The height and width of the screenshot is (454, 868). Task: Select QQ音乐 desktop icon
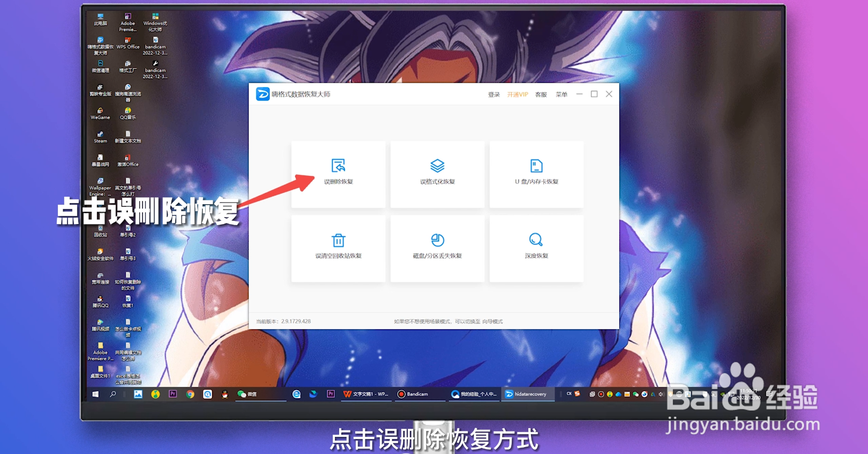coord(128,114)
